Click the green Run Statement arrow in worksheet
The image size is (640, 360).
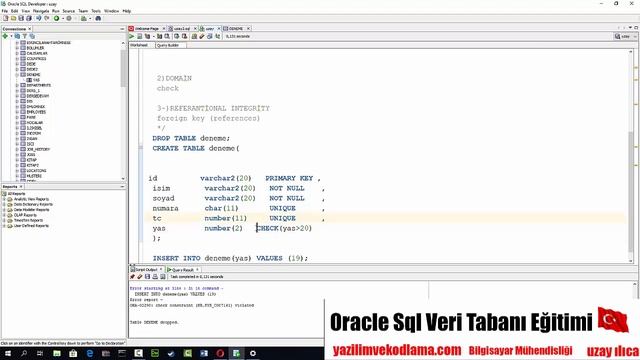(132, 36)
